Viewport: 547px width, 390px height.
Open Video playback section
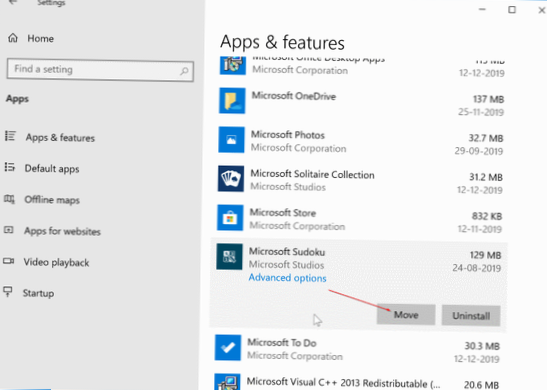56,262
